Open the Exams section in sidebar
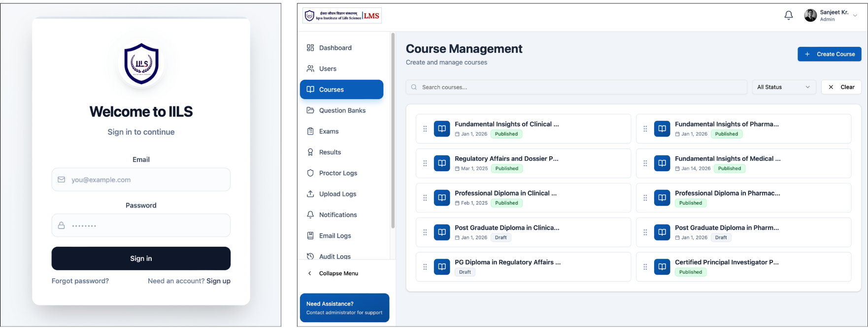Screen dimensions: 868x329 coord(329,131)
